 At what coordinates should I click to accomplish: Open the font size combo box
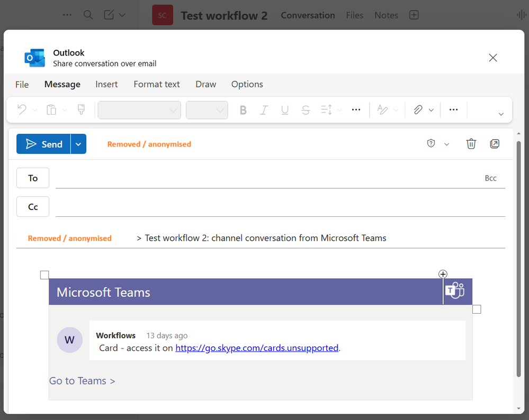point(207,110)
